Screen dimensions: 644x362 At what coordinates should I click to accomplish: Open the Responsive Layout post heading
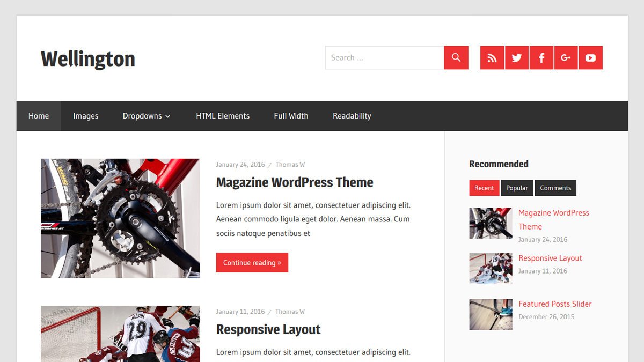[268, 329]
